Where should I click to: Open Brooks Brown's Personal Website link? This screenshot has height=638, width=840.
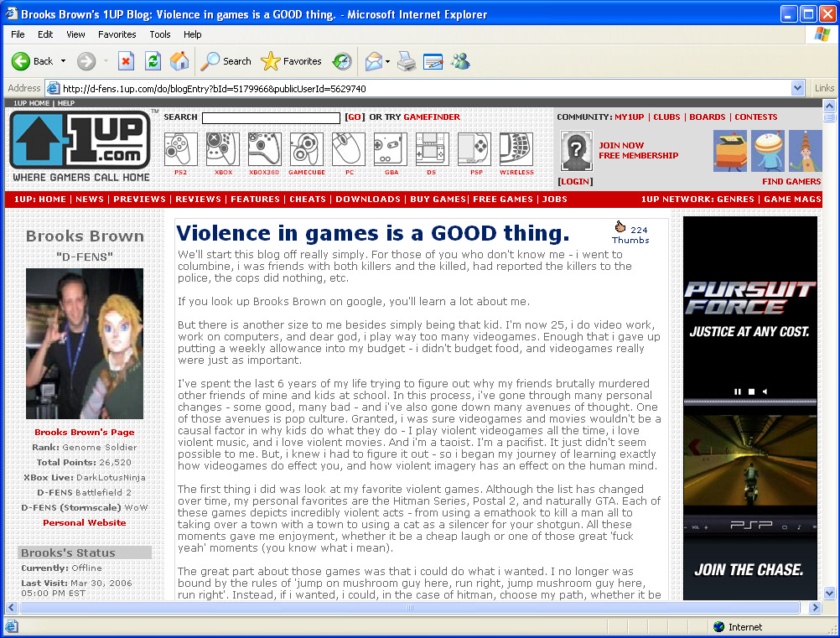coord(85,522)
